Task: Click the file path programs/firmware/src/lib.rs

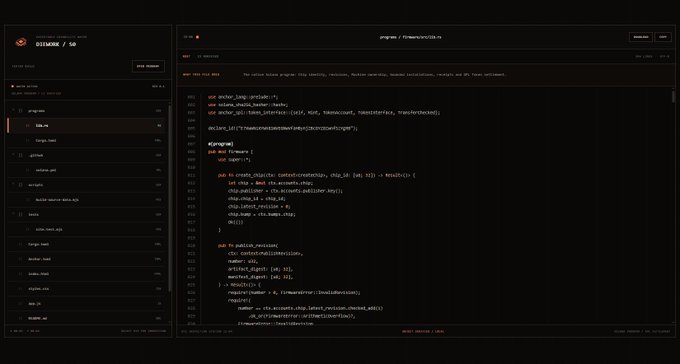Action: pos(411,37)
